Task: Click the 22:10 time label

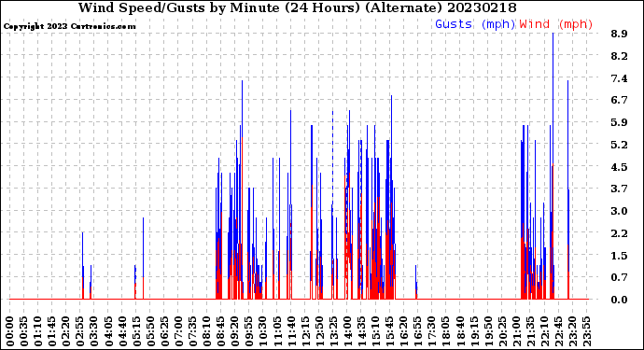Action: (x=544, y=331)
